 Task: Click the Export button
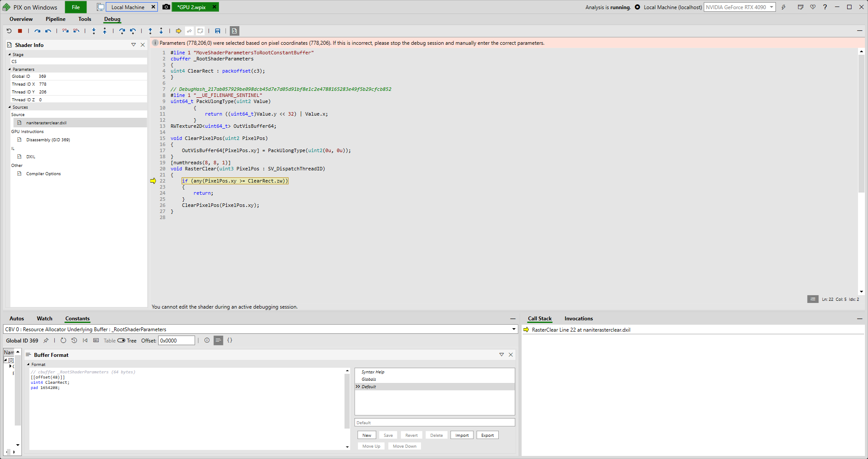tap(487, 435)
